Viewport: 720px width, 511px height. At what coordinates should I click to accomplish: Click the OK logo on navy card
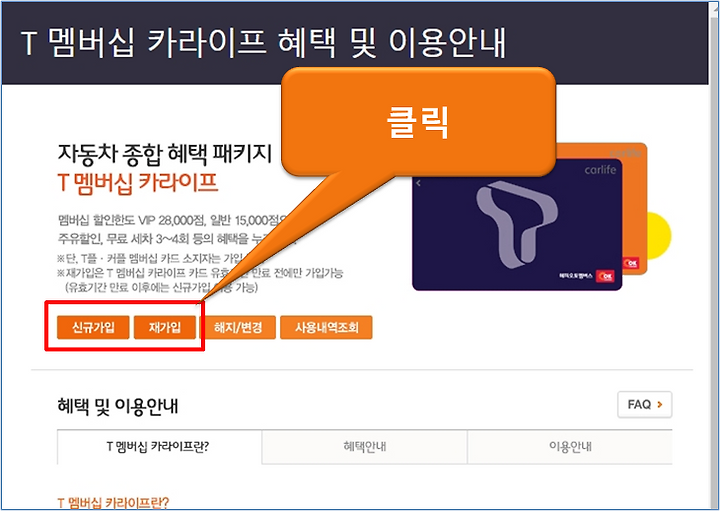pyautogui.click(x=605, y=276)
